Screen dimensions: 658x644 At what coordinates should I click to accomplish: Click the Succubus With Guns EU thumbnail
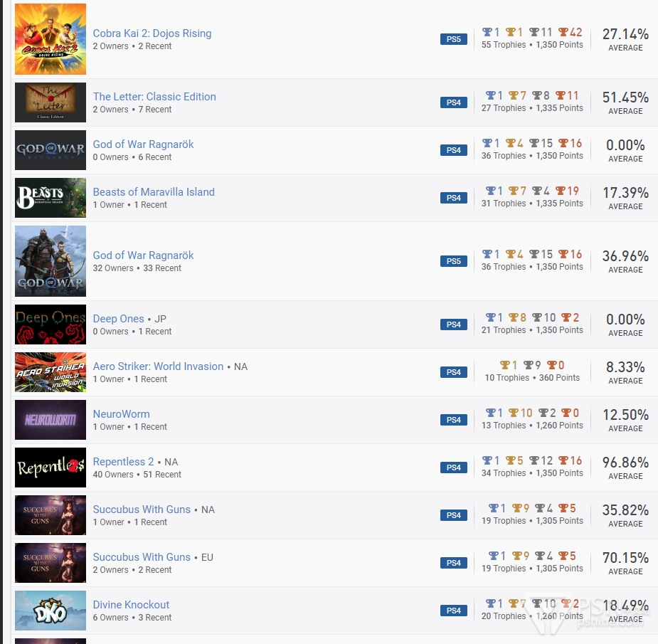51,563
